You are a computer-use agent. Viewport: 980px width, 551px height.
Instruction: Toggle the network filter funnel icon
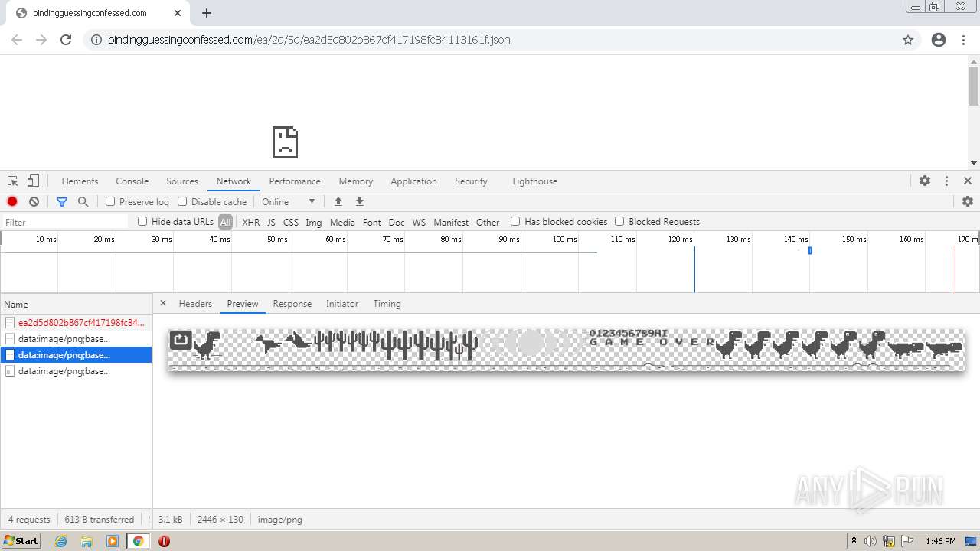[x=62, y=201]
